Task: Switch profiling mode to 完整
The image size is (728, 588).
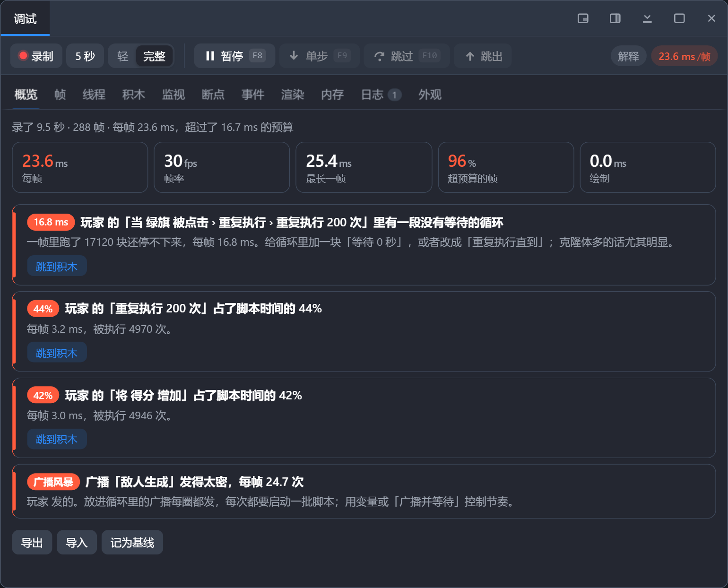Action: 154,56
